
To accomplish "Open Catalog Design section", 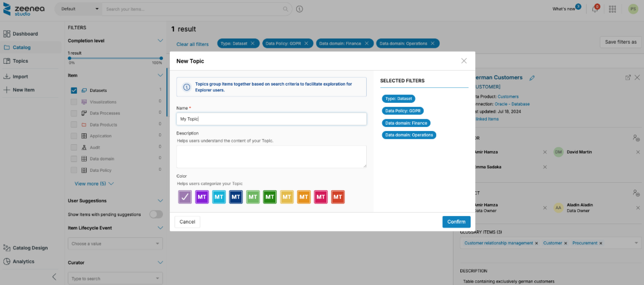I will 30,248.
